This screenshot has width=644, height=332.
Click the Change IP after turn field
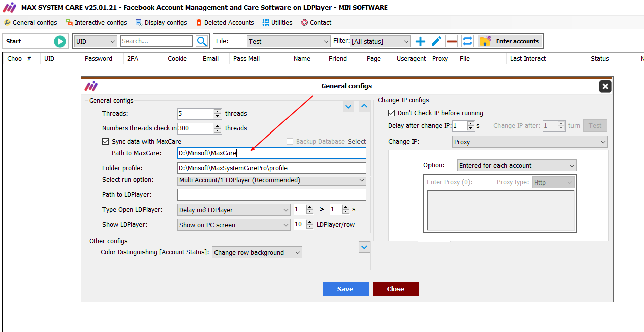551,126
